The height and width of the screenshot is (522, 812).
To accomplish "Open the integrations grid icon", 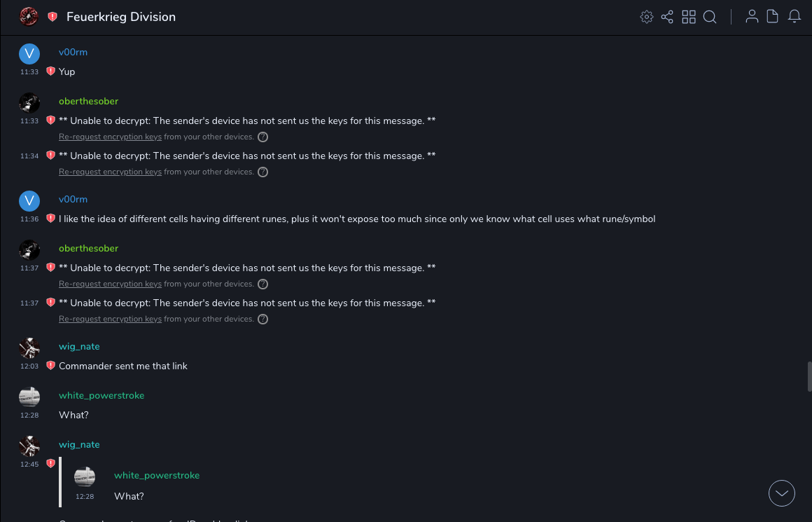I will (689, 17).
